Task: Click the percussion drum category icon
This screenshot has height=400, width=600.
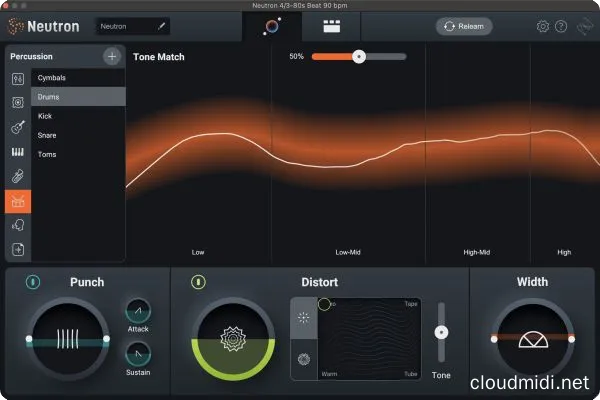Action: pos(18,202)
